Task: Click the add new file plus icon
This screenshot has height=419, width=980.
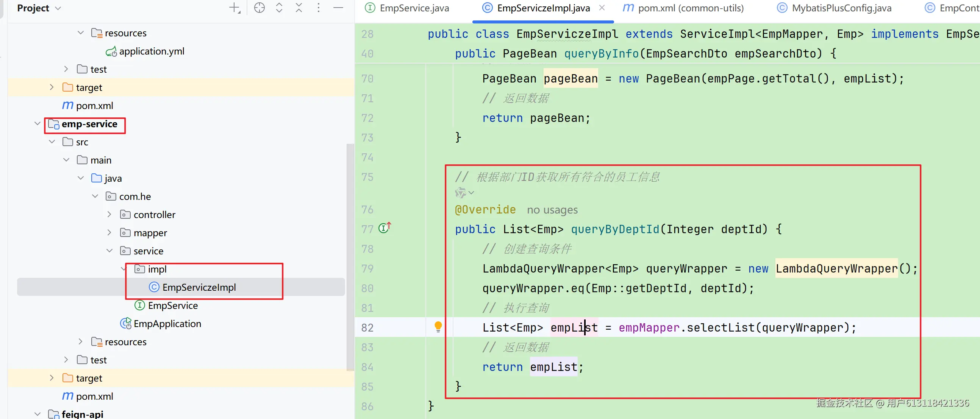Action: tap(235, 8)
